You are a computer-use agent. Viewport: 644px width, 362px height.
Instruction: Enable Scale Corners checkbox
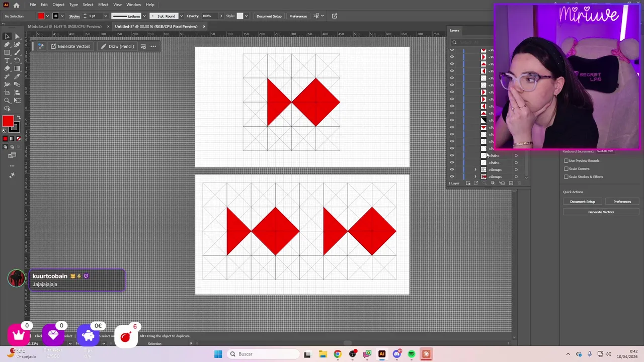click(x=566, y=169)
